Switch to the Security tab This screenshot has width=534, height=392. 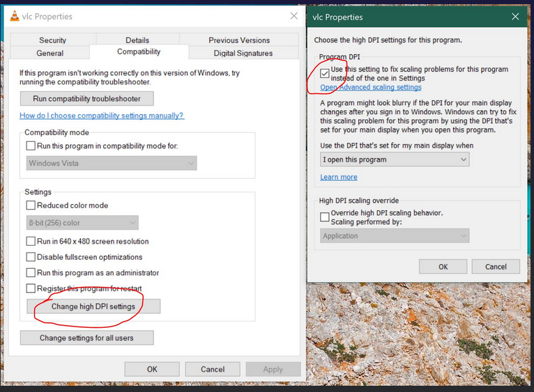52,40
